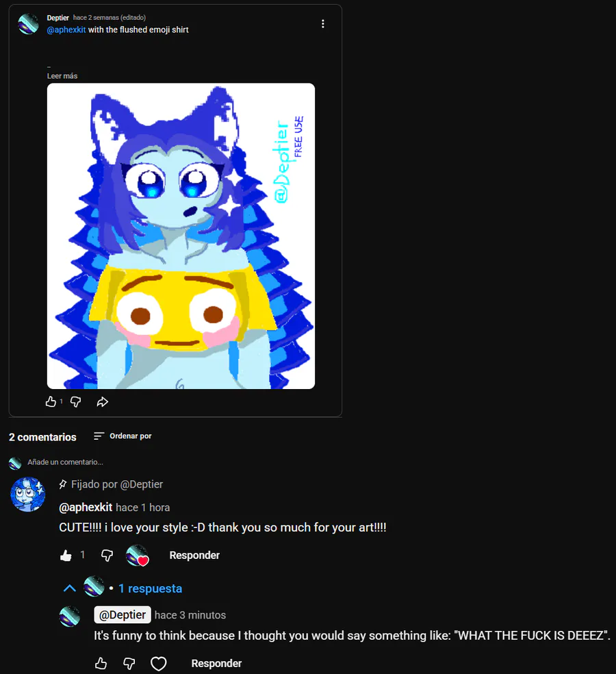Open aphexkit's blue avatar picture

[x=28, y=495]
